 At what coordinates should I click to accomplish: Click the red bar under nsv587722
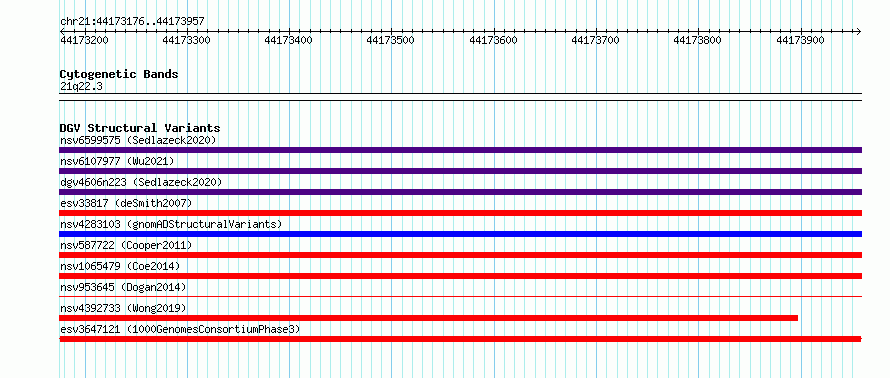460,255
